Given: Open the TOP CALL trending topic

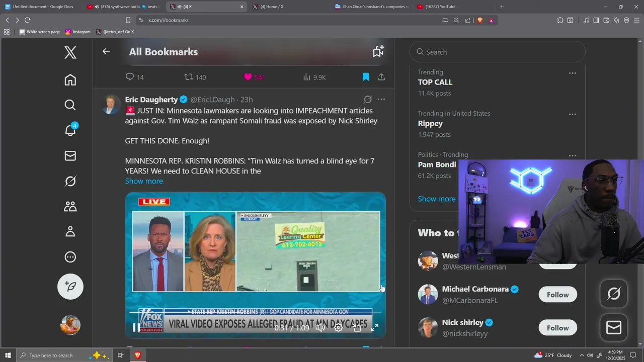Looking at the screenshot, I should pyautogui.click(x=435, y=82).
